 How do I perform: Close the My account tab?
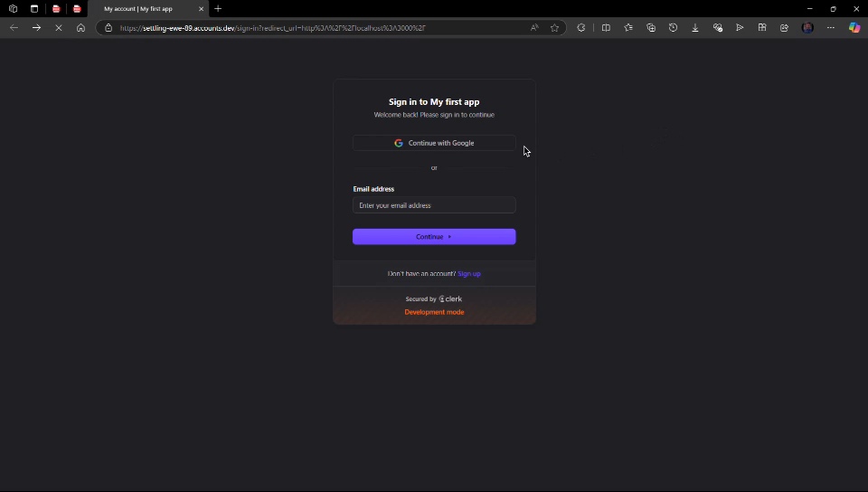(201, 9)
